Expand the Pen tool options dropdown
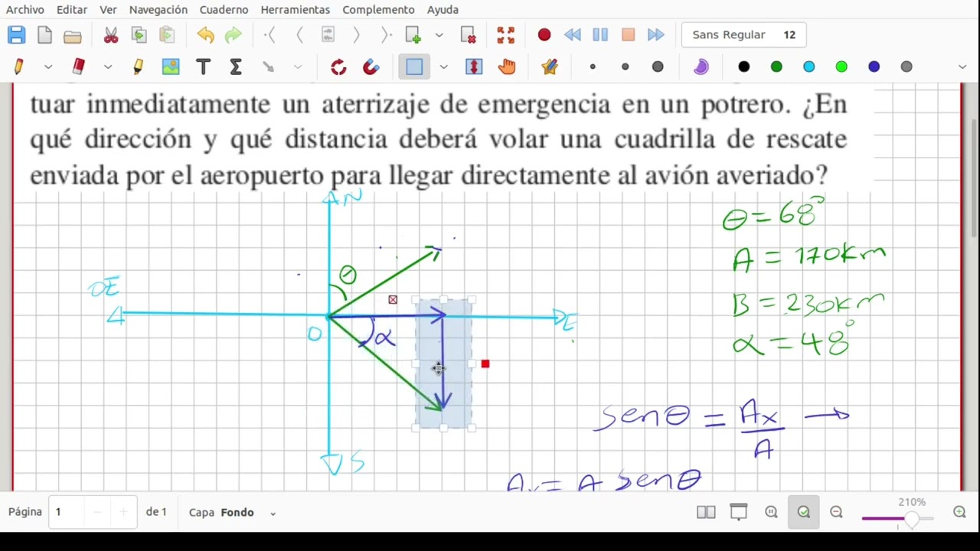980x551 pixels. coord(48,67)
